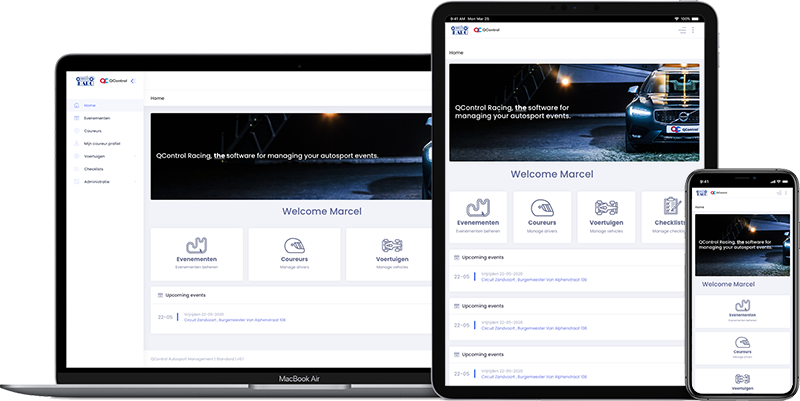Click the Evenementen sidebar icon on laptop

coord(77,118)
